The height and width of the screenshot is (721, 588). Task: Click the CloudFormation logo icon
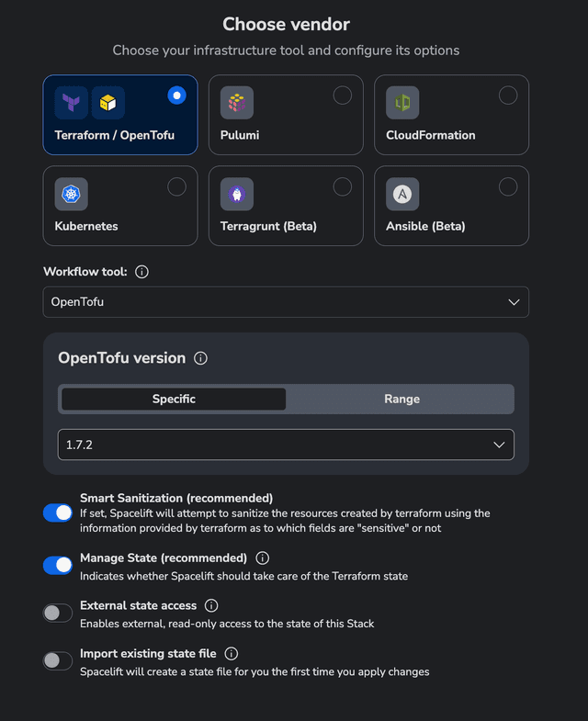(x=402, y=103)
